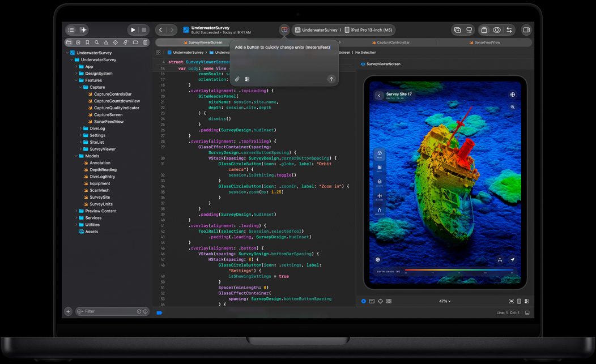Screen dimensions: 596x364
Task: Open the bookmark navigator
Action: coord(87,42)
